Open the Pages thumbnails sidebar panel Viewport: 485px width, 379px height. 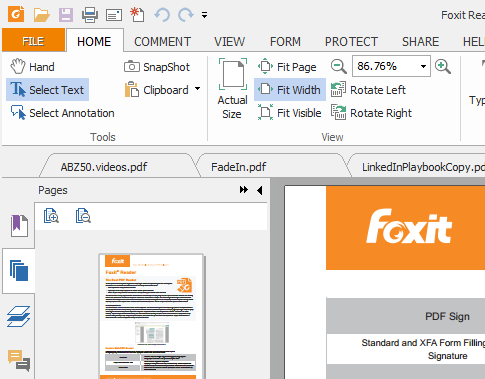[x=19, y=271]
